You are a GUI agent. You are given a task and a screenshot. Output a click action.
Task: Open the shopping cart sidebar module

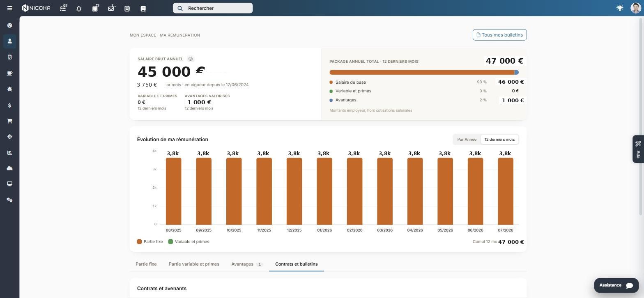point(9,121)
